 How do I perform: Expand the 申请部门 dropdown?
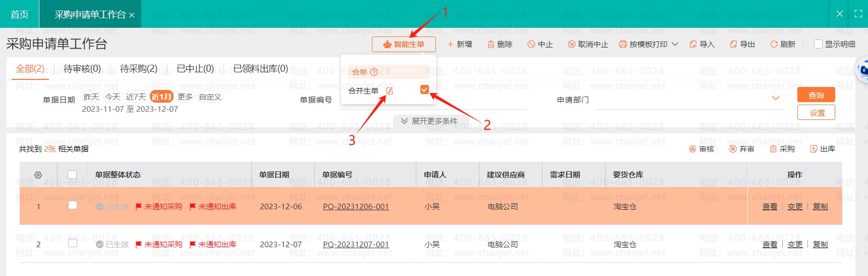[776, 98]
